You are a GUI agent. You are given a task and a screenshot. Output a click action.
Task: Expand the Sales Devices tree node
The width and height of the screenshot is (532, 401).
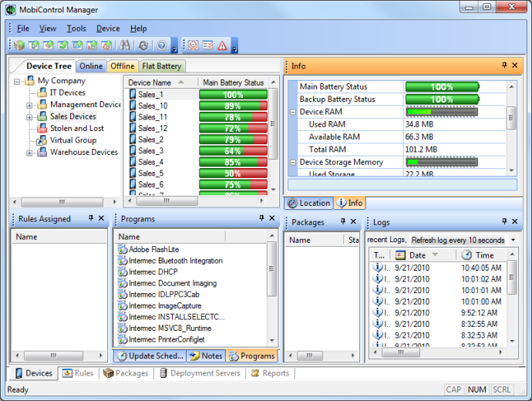pyautogui.click(x=29, y=117)
